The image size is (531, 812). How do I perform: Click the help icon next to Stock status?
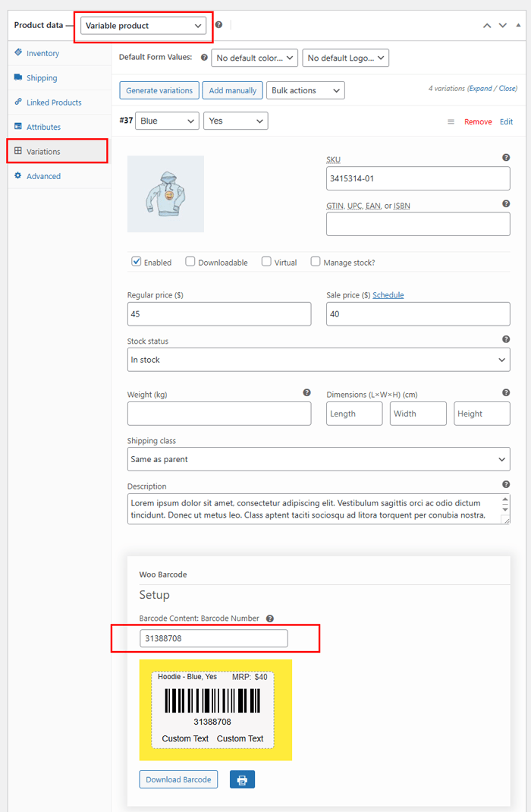[x=506, y=340]
